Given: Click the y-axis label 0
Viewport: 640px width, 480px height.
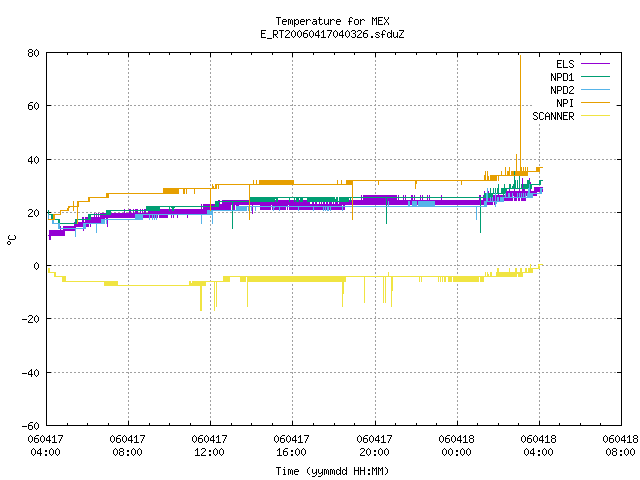Looking at the screenshot, I should tap(36, 266).
